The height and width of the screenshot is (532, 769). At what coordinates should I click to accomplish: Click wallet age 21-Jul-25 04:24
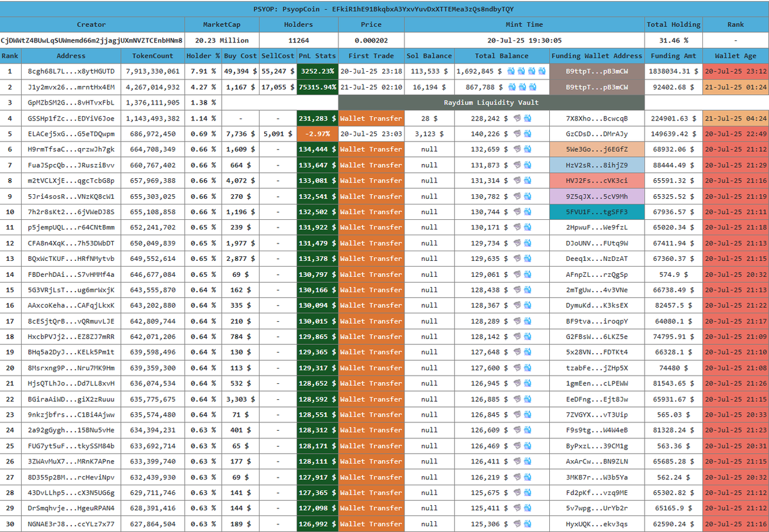[x=735, y=119]
